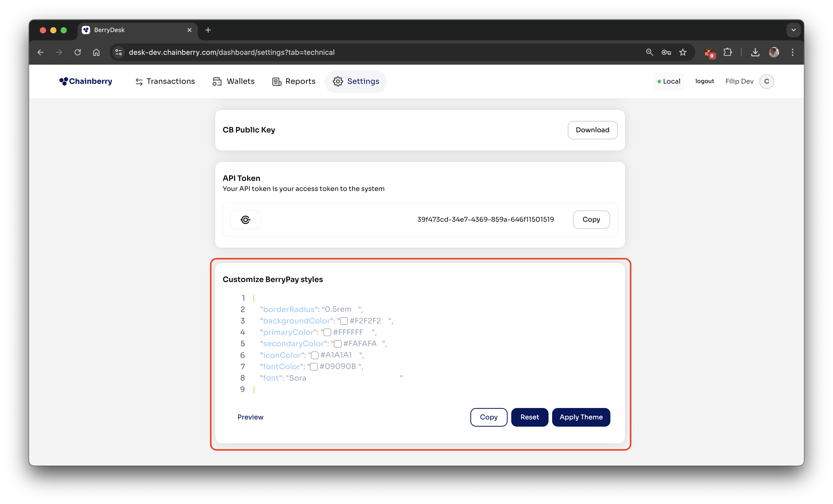Go to the Transactions tab
Viewport: 833px width, 504px height.
click(x=165, y=81)
